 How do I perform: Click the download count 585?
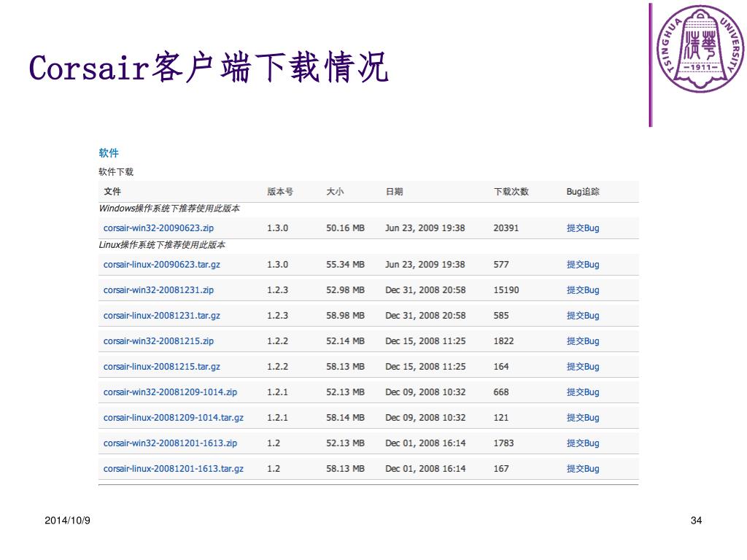[x=501, y=315]
